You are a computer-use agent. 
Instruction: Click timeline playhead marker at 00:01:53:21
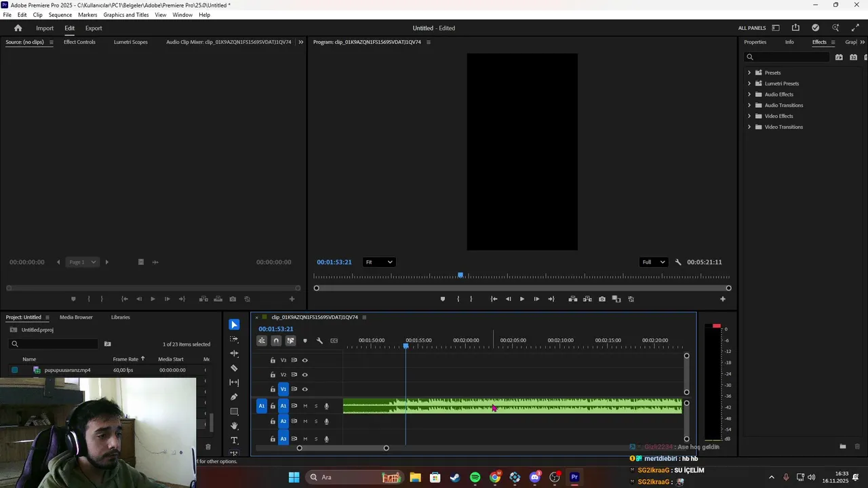click(x=406, y=346)
